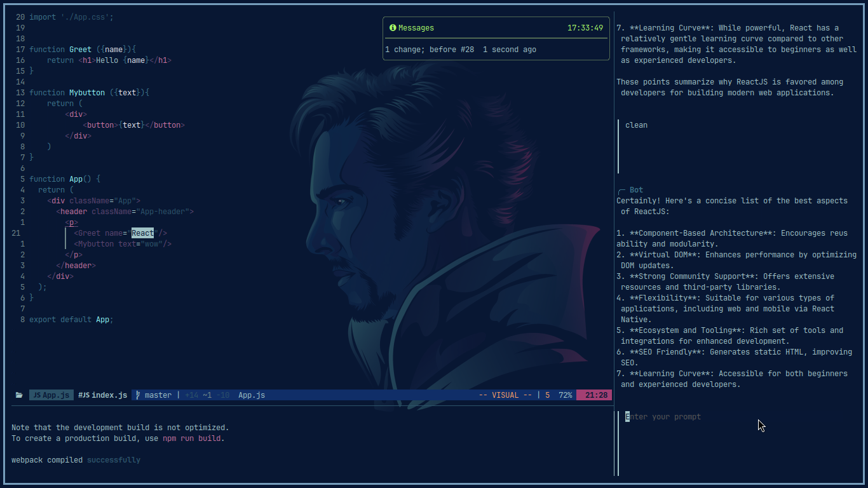Screen dimensions: 868x488
Task: Click 'export default App' line
Action: click(71, 320)
